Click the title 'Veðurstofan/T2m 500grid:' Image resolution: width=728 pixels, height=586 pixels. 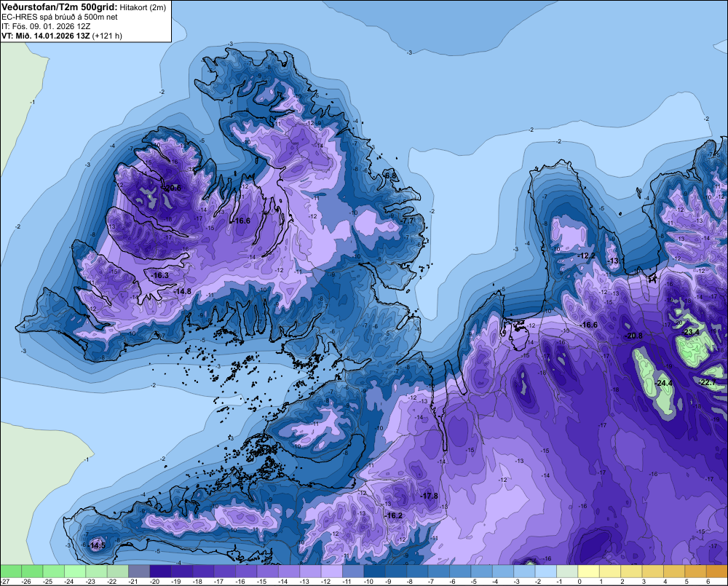tap(59, 7)
